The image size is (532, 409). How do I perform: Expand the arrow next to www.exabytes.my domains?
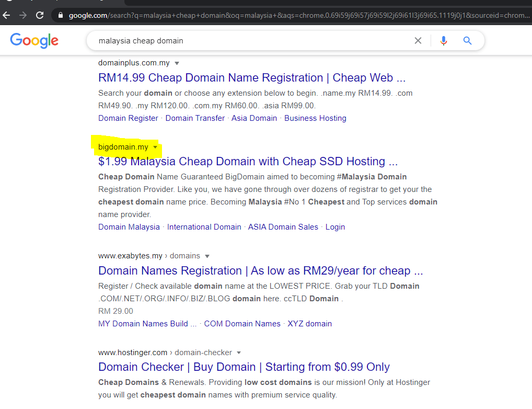click(x=207, y=256)
